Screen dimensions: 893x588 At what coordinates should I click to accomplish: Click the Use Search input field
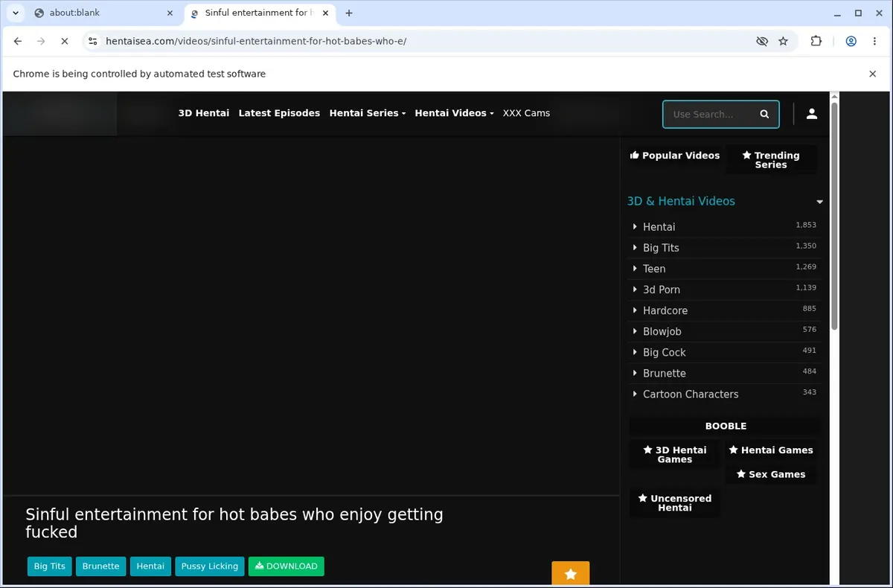(711, 115)
